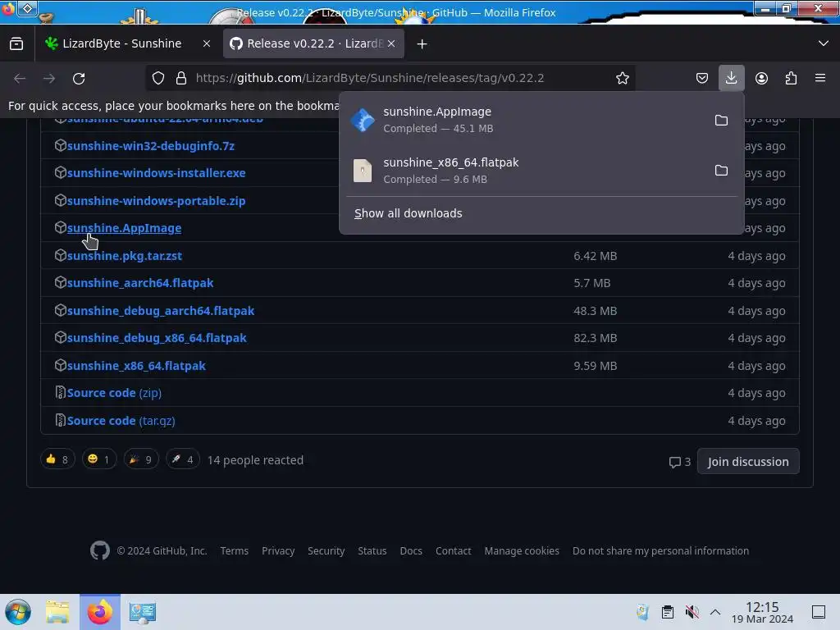Open the system settings taskbar icon
Image resolution: width=840 pixels, height=630 pixels.
(x=143, y=612)
